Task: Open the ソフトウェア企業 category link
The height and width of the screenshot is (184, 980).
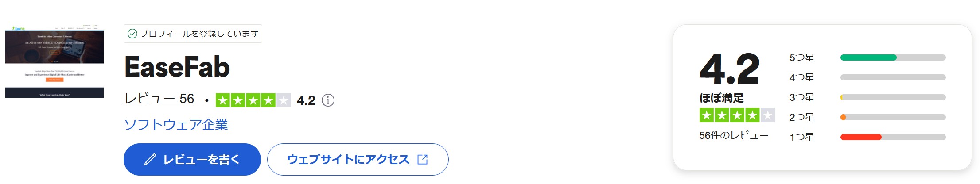Action: [x=176, y=125]
